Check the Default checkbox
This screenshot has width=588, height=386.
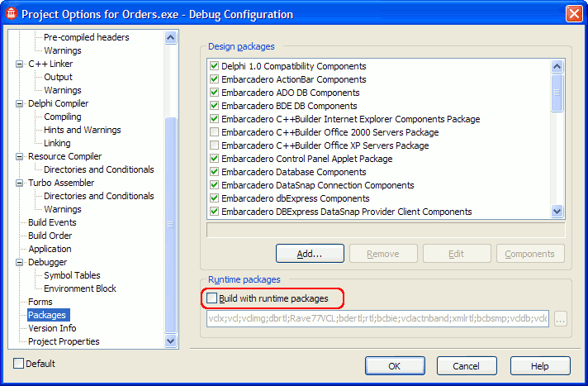click(19, 364)
